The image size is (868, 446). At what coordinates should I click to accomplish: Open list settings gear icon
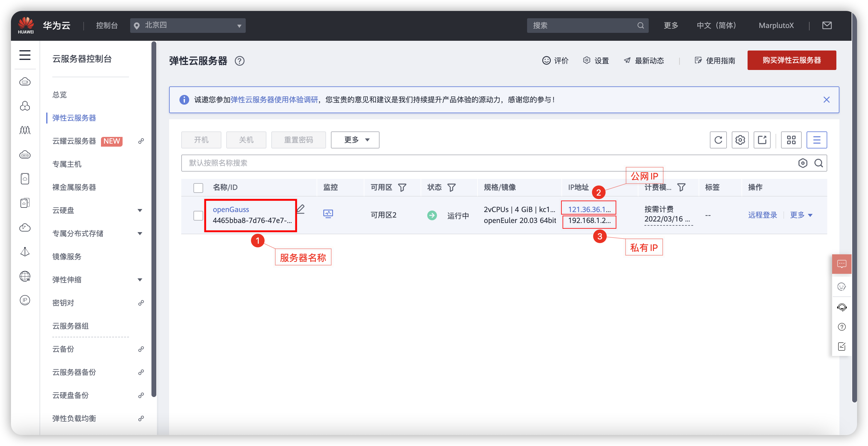tap(740, 140)
